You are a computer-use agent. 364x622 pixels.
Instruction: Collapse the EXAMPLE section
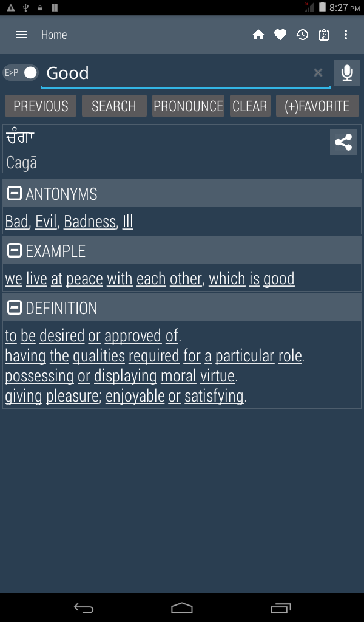point(15,251)
